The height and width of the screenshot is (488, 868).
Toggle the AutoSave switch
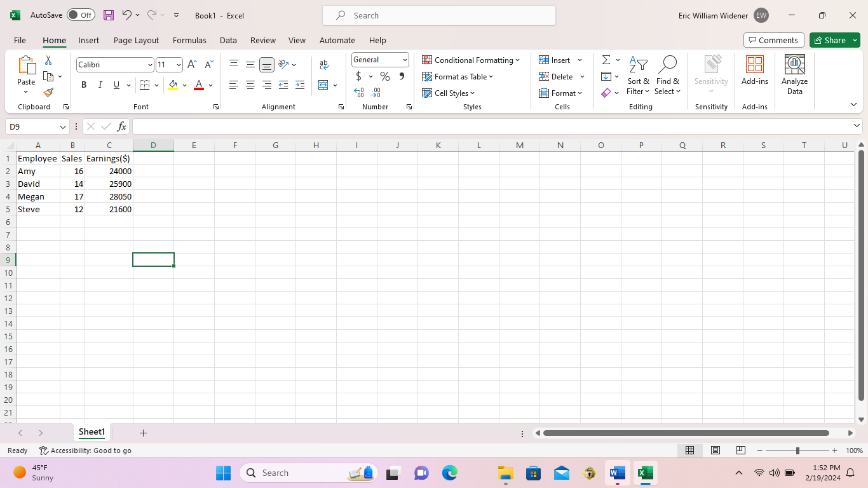point(81,15)
